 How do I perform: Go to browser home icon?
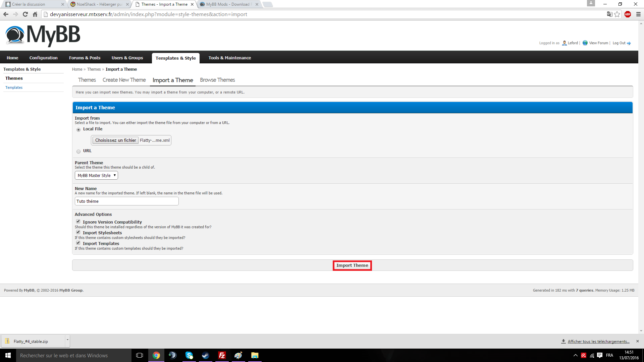pos(35,14)
